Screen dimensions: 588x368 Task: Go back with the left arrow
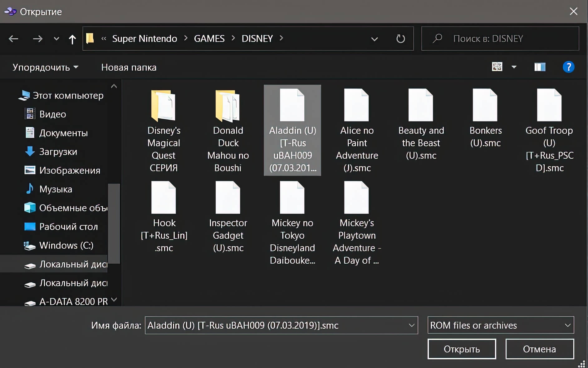pos(13,39)
